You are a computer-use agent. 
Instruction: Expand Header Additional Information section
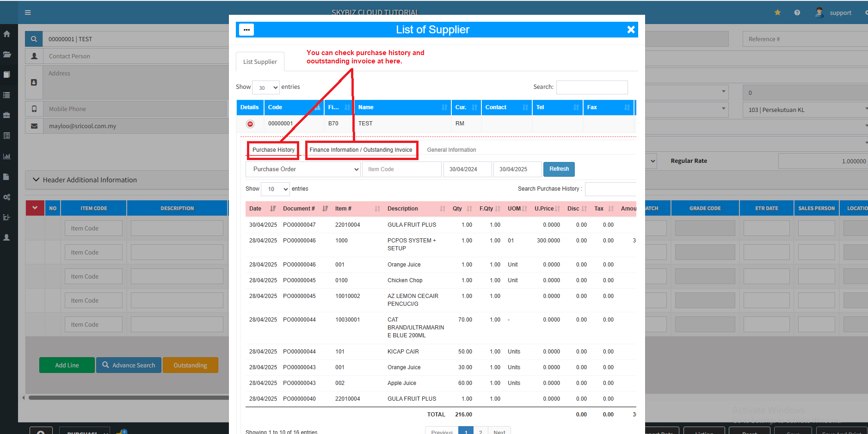point(36,180)
